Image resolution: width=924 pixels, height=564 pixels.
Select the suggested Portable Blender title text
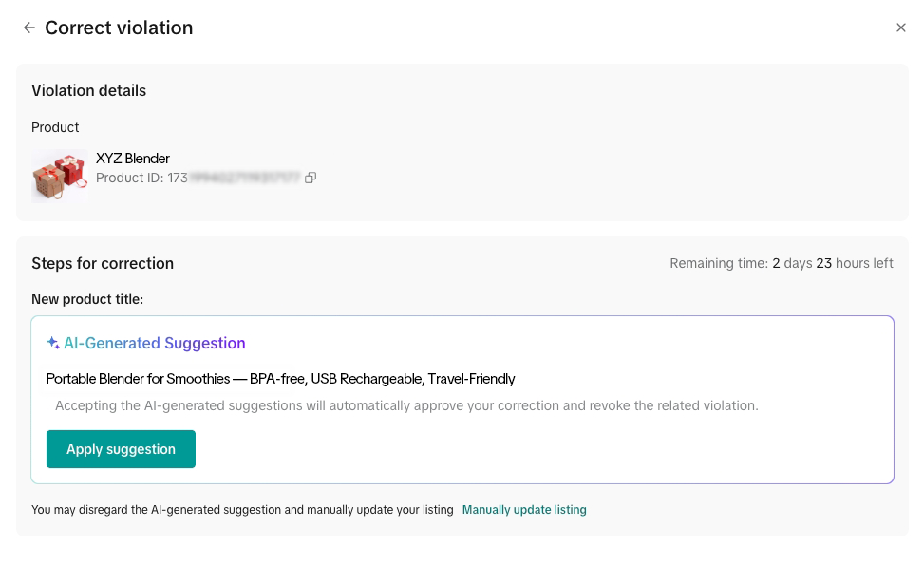[x=280, y=379]
